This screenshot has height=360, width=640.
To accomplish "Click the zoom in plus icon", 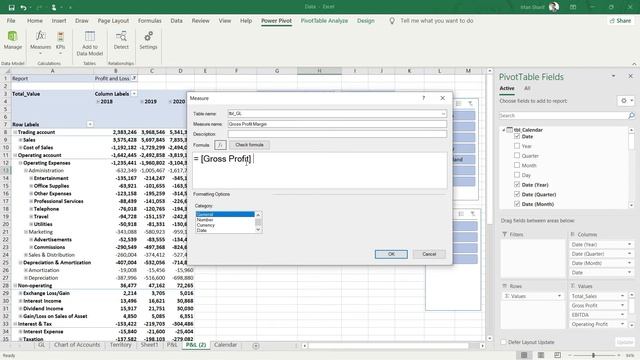I will pos(618,355).
